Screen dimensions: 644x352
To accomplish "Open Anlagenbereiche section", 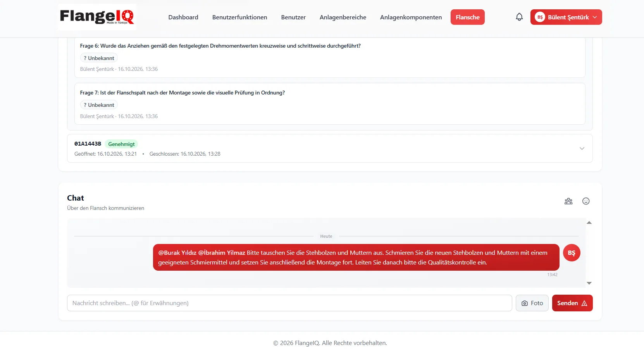I will point(343,17).
